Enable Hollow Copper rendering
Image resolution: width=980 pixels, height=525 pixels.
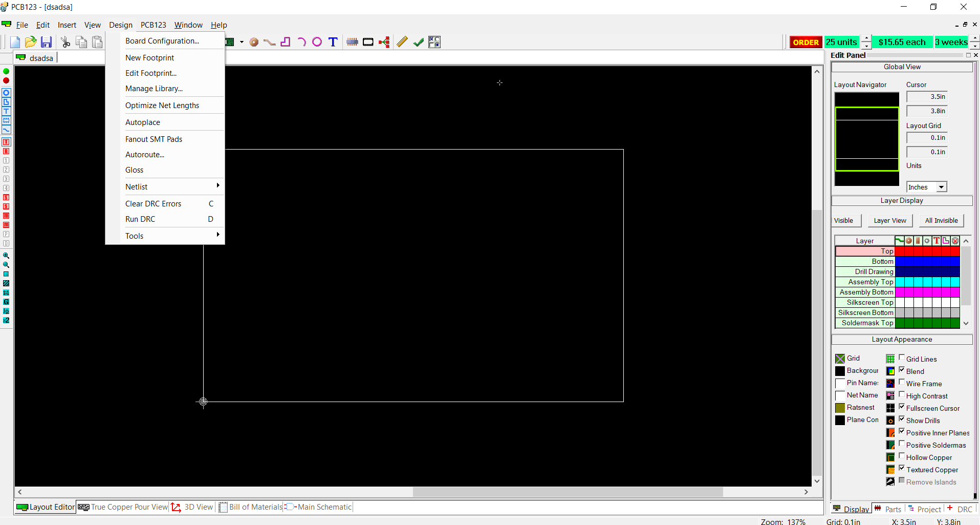tap(901, 456)
